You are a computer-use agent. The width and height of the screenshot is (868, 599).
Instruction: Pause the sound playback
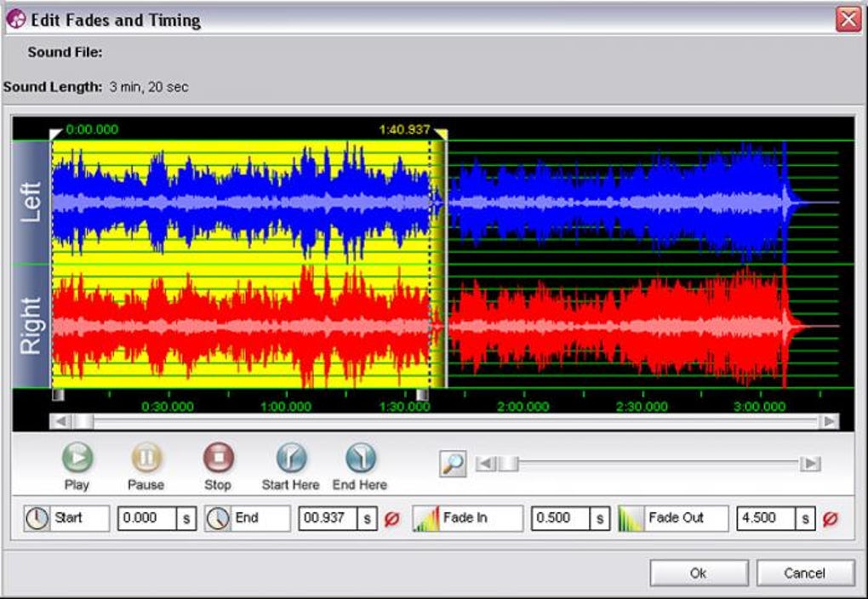pyautogui.click(x=146, y=457)
